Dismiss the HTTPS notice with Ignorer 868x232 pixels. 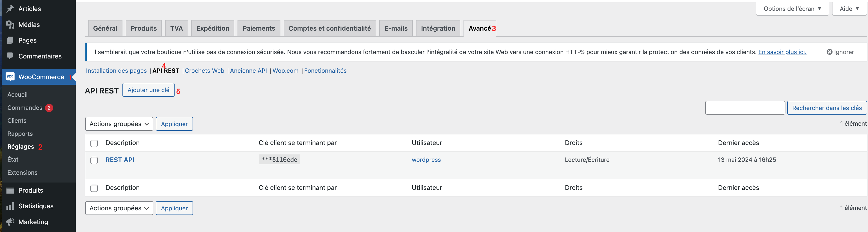point(840,52)
